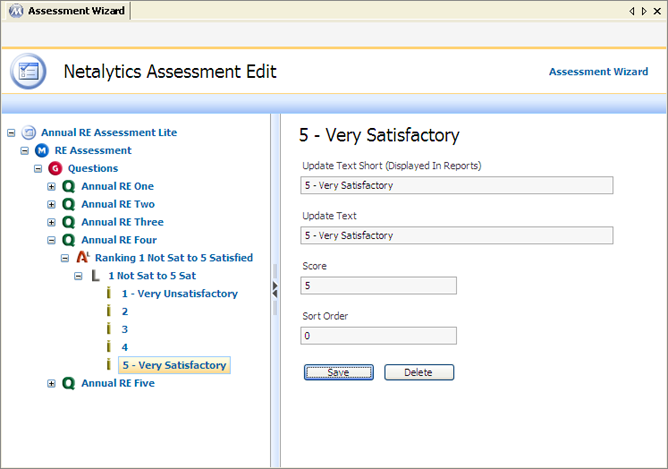Click the item icon for 1 - Very Unsatisfactory
Screen dimensions: 668x469
[109, 293]
